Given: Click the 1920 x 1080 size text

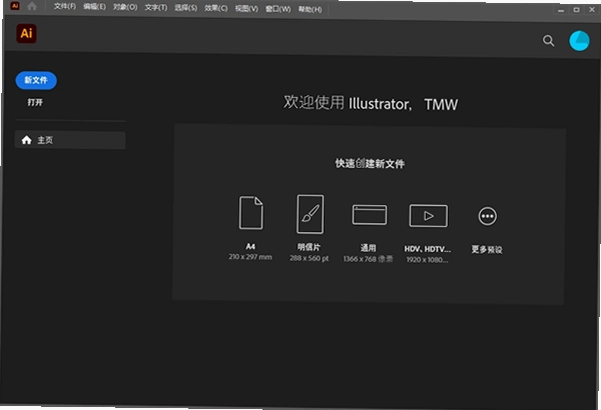Looking at the screenshot, I should pos(427,260).
